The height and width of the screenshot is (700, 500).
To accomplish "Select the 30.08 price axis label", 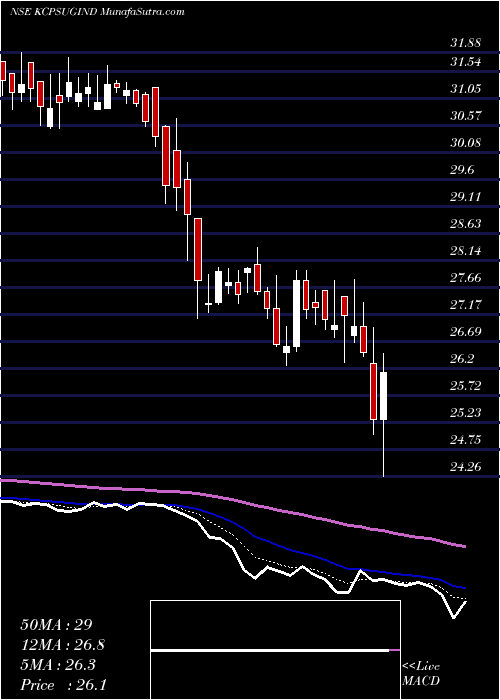I will (466, 143).
